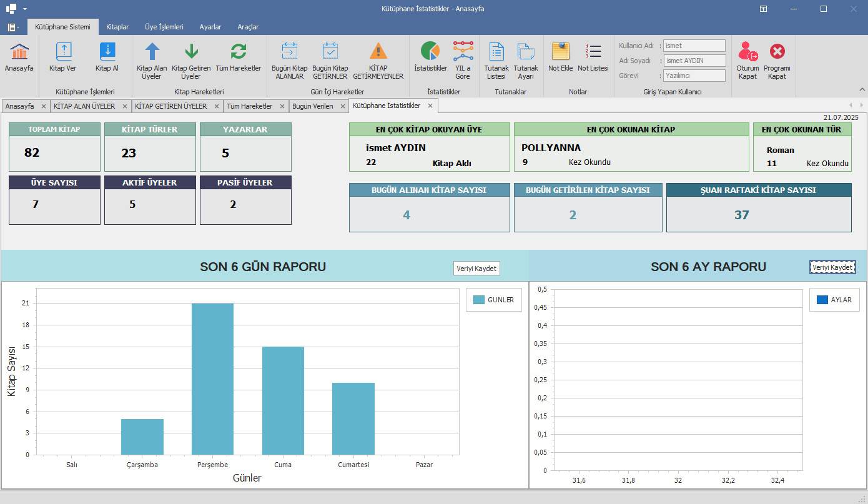Open the Tutanak Listesi document icon
This screenshot has width=868, height=504.
point(496,52)
